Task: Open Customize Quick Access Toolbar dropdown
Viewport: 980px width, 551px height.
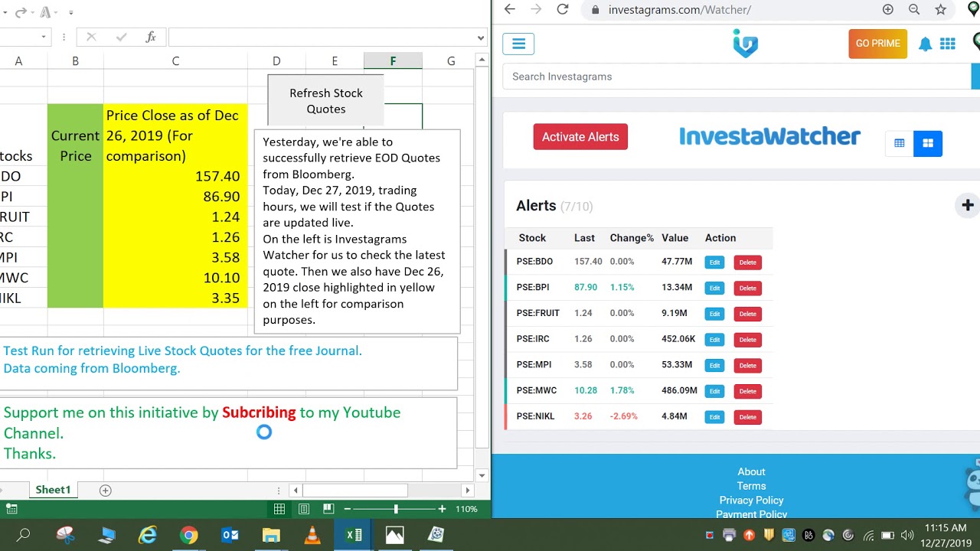Action: point(71,13)
